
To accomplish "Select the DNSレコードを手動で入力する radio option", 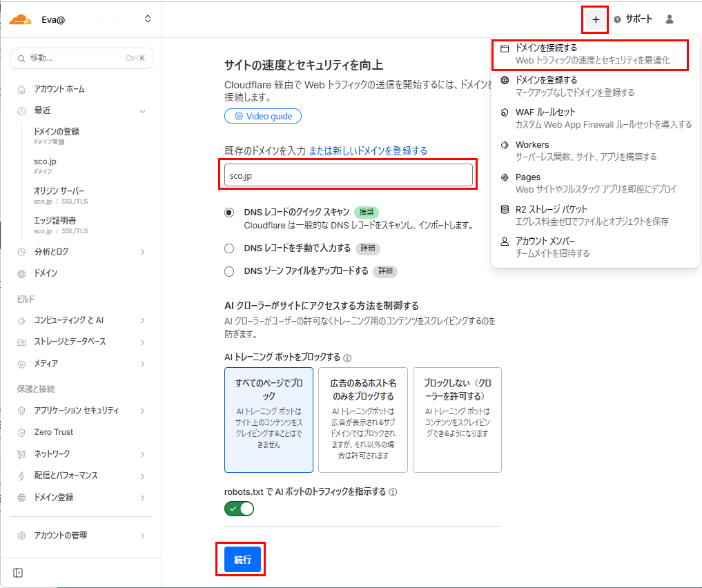I will (229, 249).
